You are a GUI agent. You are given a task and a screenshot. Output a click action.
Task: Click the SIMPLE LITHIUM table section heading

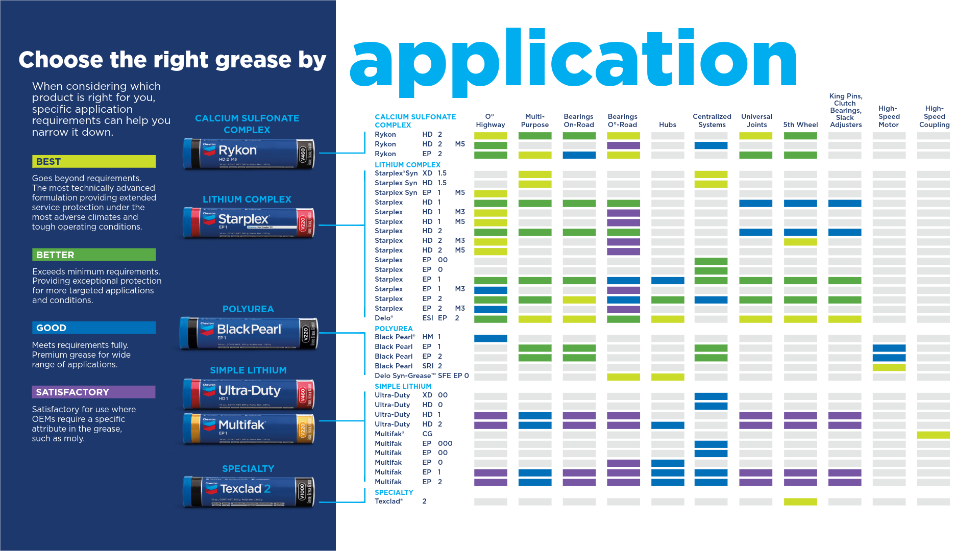tap(403, 386)
